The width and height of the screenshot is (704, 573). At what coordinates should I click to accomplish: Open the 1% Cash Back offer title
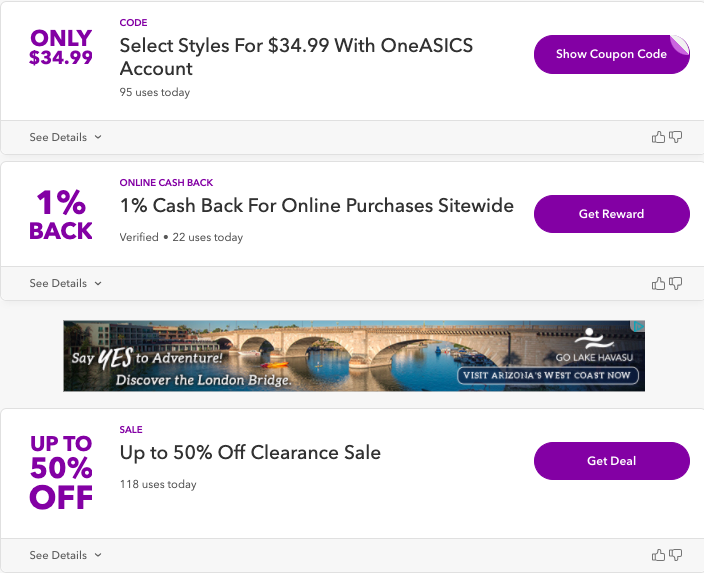point(316,206)
